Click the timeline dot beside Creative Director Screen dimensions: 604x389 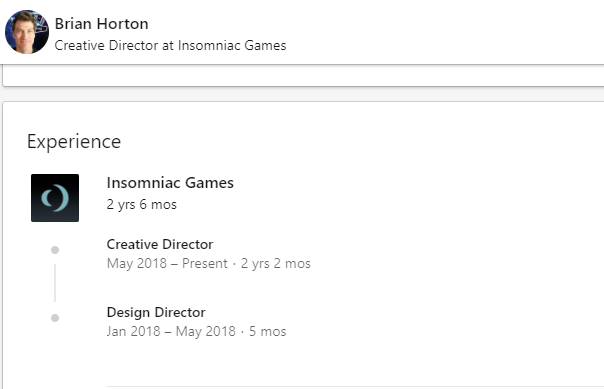[55, 250]
